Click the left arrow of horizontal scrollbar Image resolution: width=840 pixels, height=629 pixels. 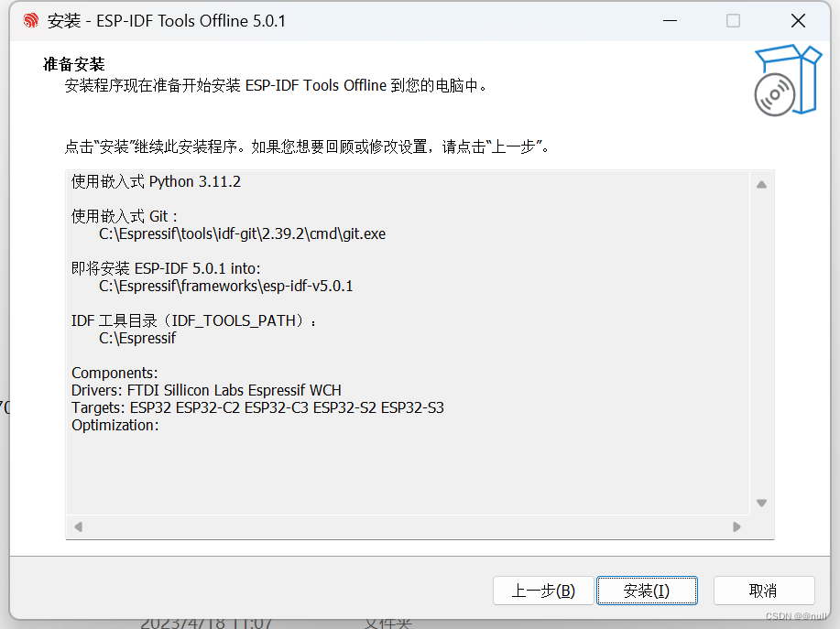(77, 526)
